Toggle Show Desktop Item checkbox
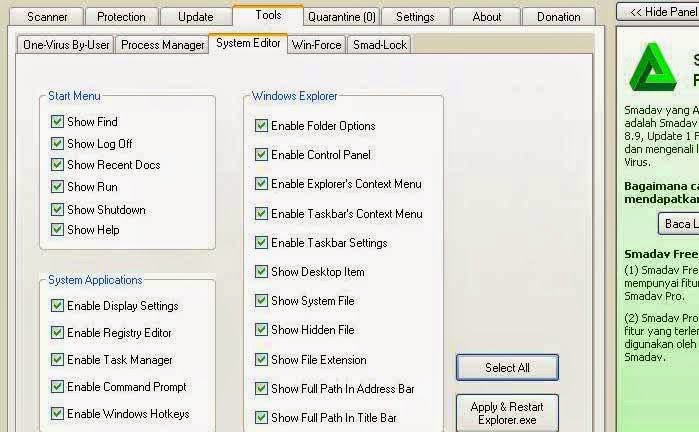Image resolution: width=699 pixels, height=432 pixels. click(x=261, y=272)
